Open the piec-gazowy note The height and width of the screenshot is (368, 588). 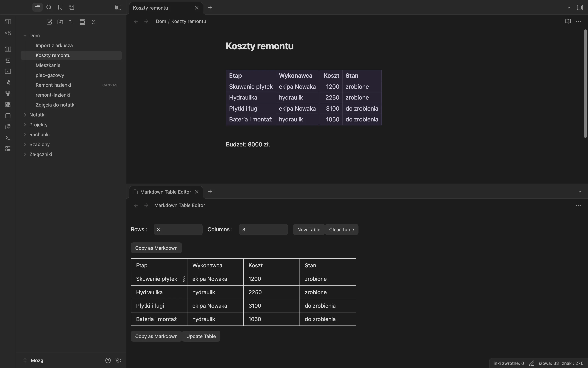pos(71,75)
